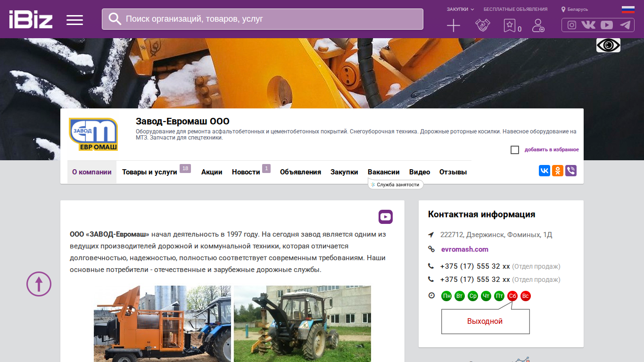Expand the Закупки dropdown in header

click(x=460, y=9)
